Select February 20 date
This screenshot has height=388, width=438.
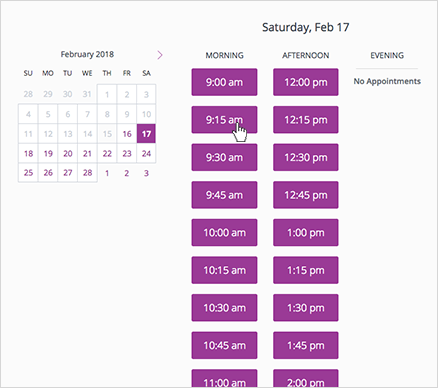click(x=68, y=153)
